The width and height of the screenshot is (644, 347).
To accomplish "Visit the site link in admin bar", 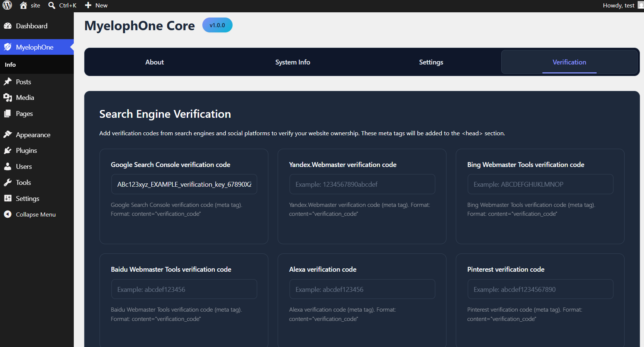I will pos(35,6).
